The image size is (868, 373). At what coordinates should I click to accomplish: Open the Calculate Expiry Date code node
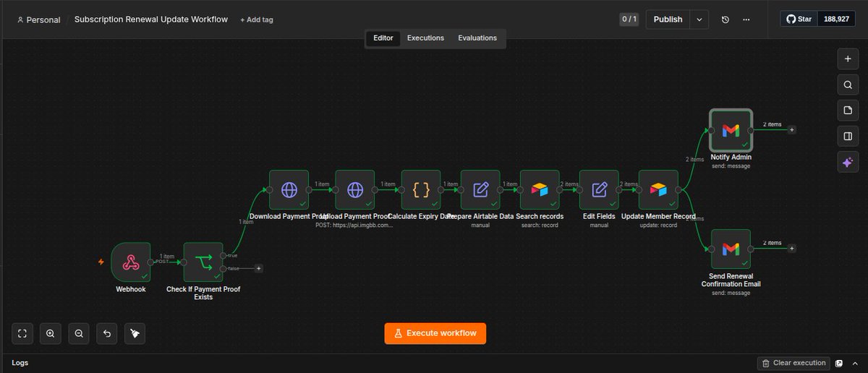(421, 189)
